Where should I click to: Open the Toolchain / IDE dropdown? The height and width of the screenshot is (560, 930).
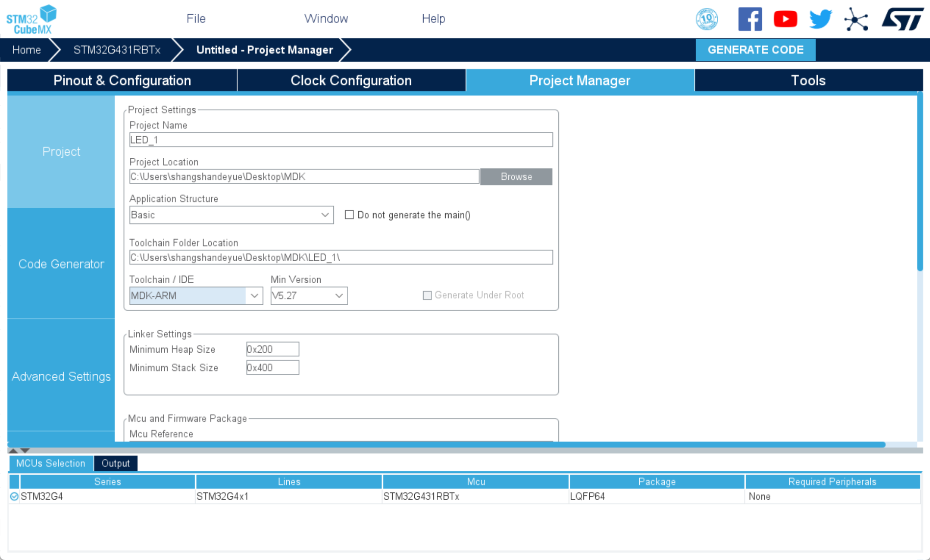coord(196,295)
